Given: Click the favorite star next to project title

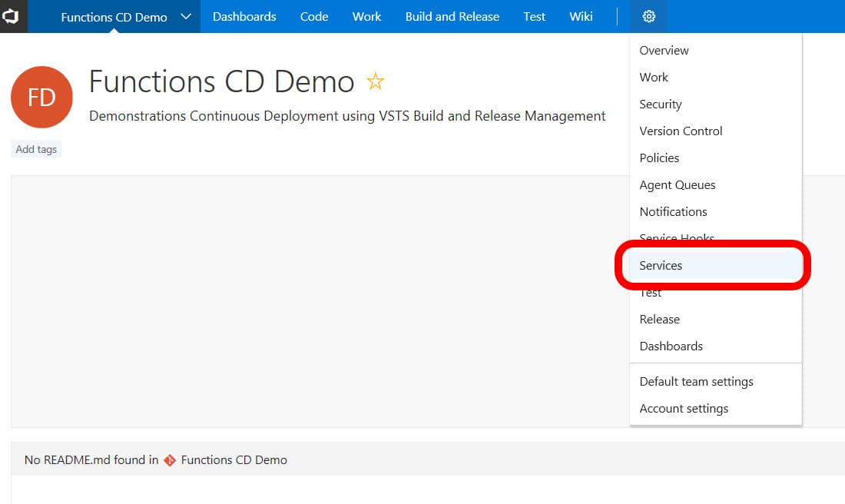Looking at the screenshot, I should click(375, 81).
